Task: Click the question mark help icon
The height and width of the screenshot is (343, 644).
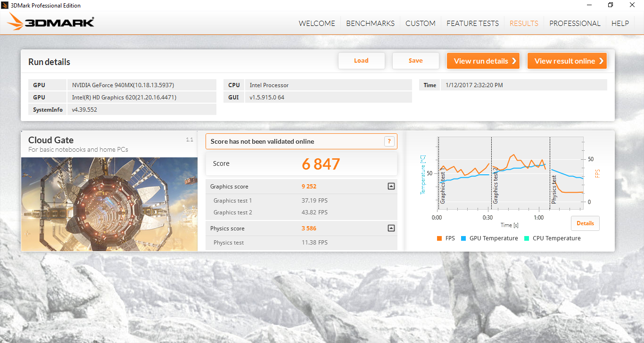Action: (x=389, y=141)
